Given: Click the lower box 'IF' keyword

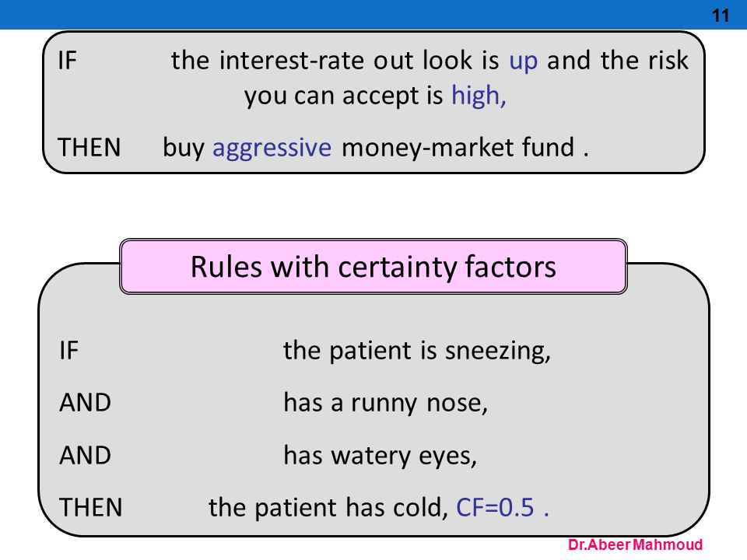Looking at the screenshot, I should [x=68, y=351].
